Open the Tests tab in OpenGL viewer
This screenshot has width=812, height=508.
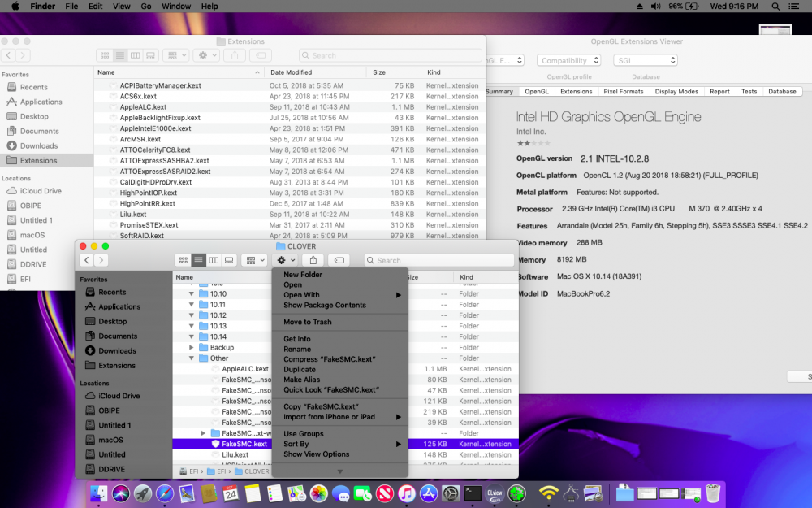[x=749, y=91]
